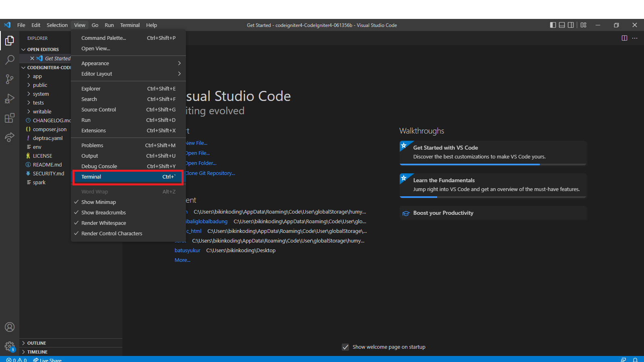Toggle Render Whitespace option
The height and width of the screenshot is (362, 644).
click(128, 223)
